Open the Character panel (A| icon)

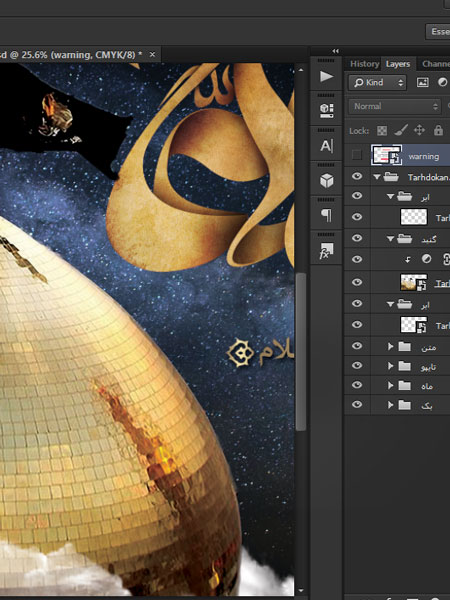326,145
